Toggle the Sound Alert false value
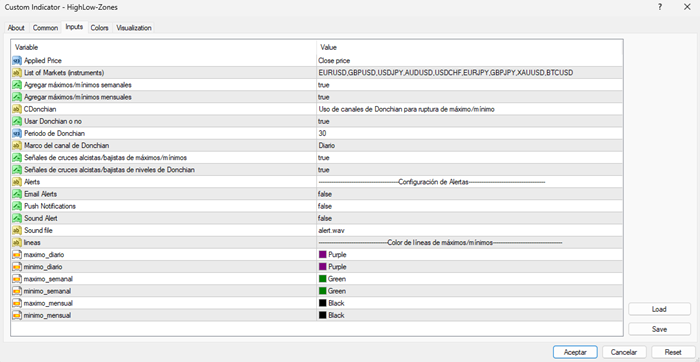700x362 pixels. point(325,218)
